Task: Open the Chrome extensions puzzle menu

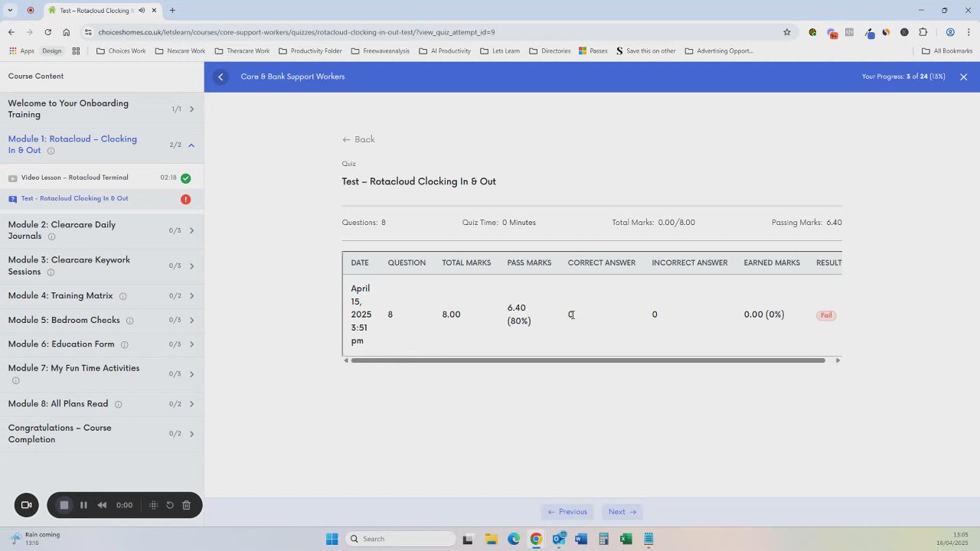Action: tap(923, 32)
